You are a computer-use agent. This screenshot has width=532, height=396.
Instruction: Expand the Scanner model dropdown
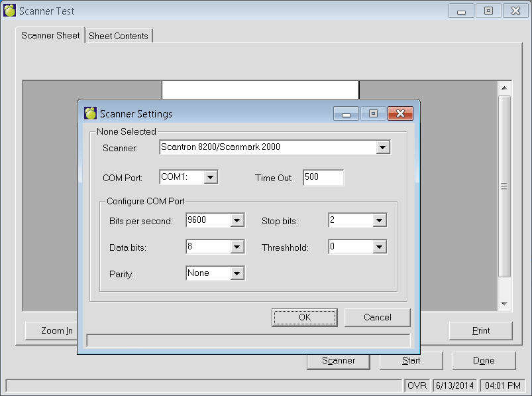click(x=382, y=147)
